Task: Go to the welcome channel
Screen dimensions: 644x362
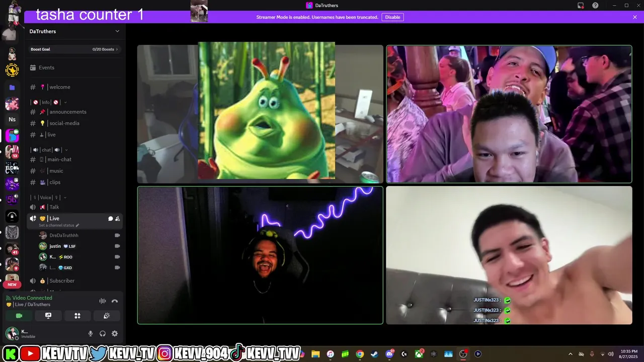Action: 74,87
